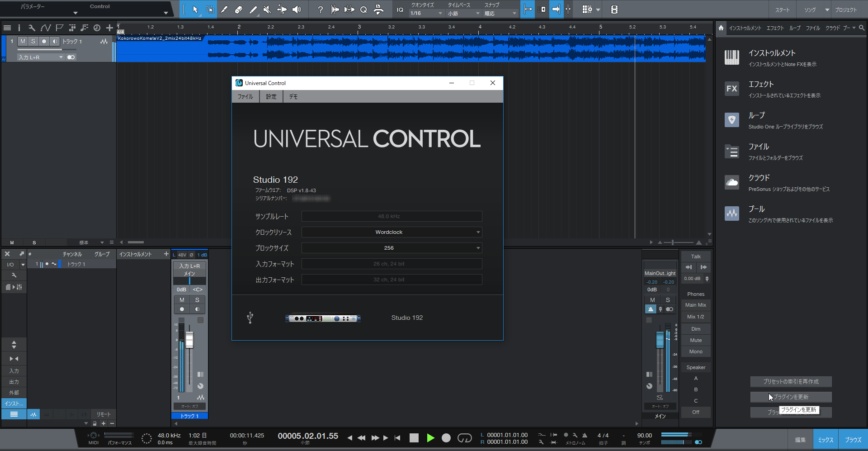Select the Paint pencil tool
The width and height of the screenshot is (868, 451).
253,9
